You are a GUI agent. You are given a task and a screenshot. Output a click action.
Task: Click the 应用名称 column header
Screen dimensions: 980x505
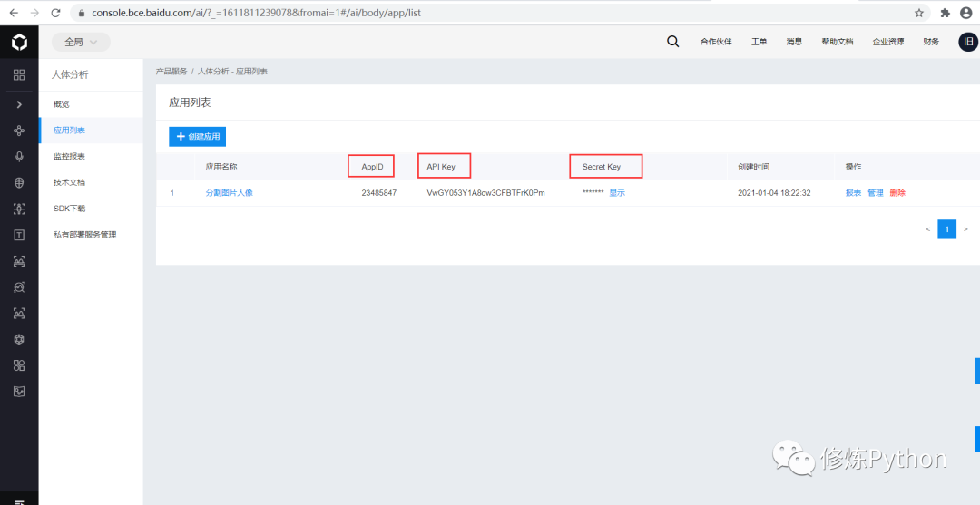point(221,167)
